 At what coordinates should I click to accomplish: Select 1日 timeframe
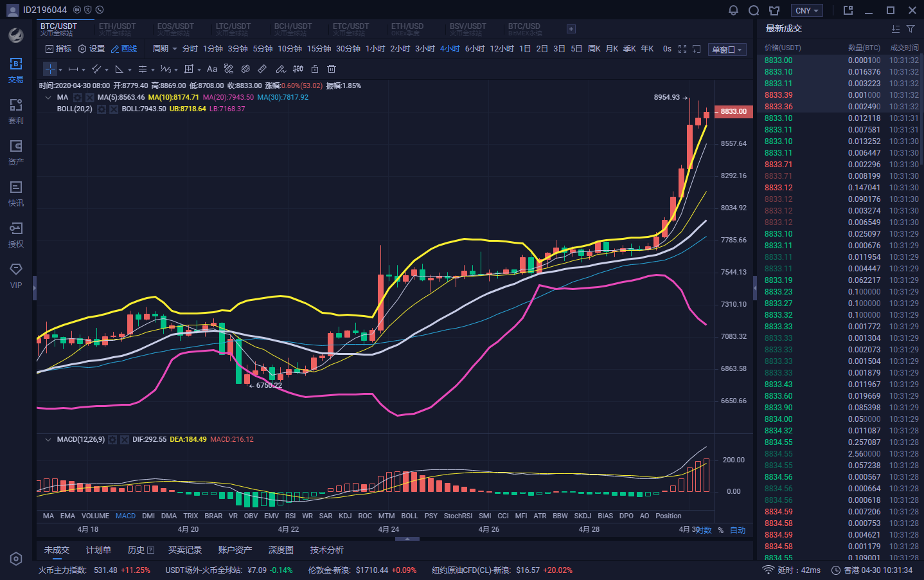click(525, 49)
